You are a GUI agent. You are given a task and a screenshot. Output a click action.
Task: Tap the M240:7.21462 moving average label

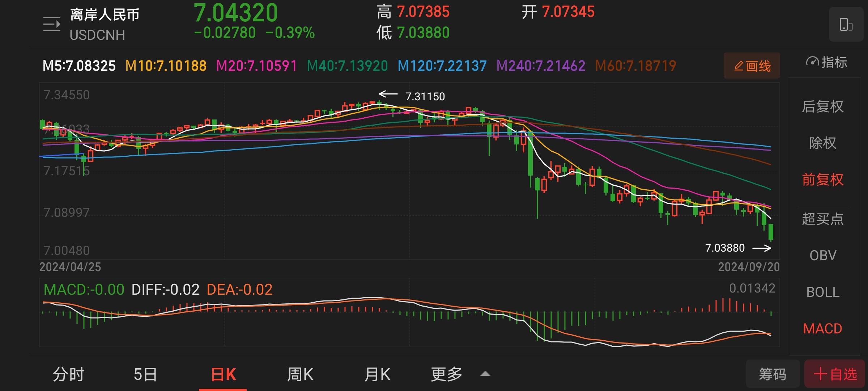[x=541, y=66]
